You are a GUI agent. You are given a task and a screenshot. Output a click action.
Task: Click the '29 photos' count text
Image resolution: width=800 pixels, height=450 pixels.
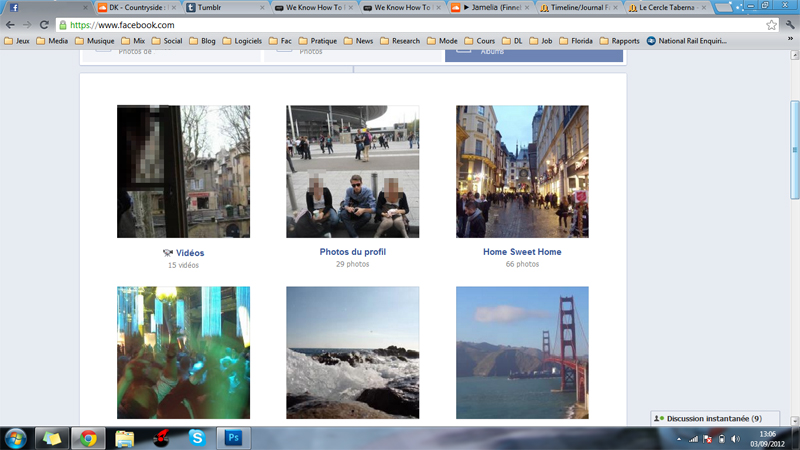353,264
